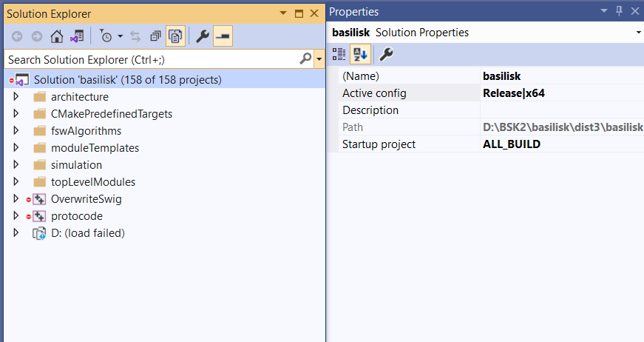
Task: Click the Pending Changes Filter clock icon
Action: pyautogui.click(x=106, y=36)
